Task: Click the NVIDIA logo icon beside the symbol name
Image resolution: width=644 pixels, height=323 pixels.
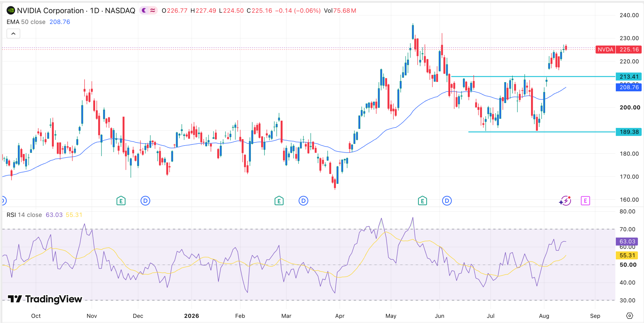Action: coord(11,11)
